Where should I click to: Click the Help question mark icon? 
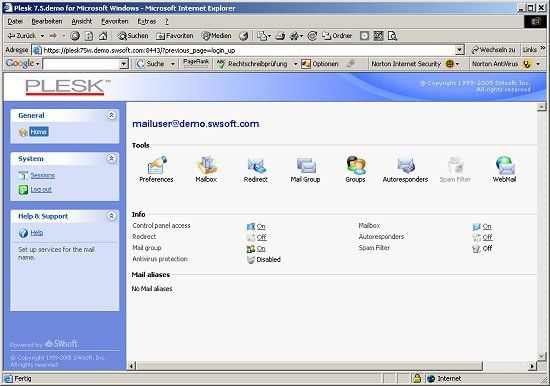click(x=23, y=233)
